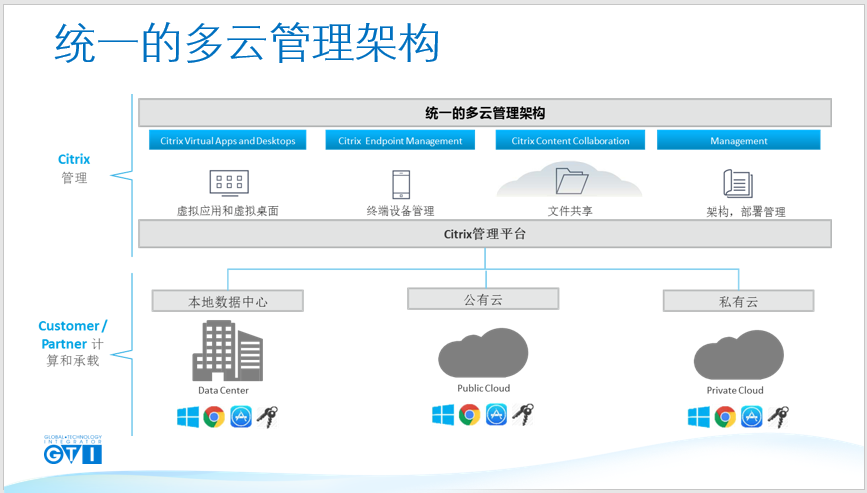This screenshot has width=867, height=493.
Task: Click the GTI logo
Action: point(72,451)
